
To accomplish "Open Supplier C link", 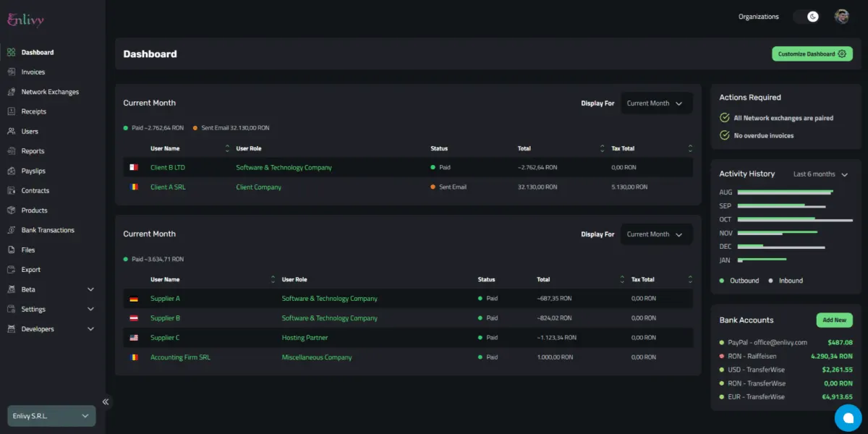I will pyautogui.click(x=165, y=338).
